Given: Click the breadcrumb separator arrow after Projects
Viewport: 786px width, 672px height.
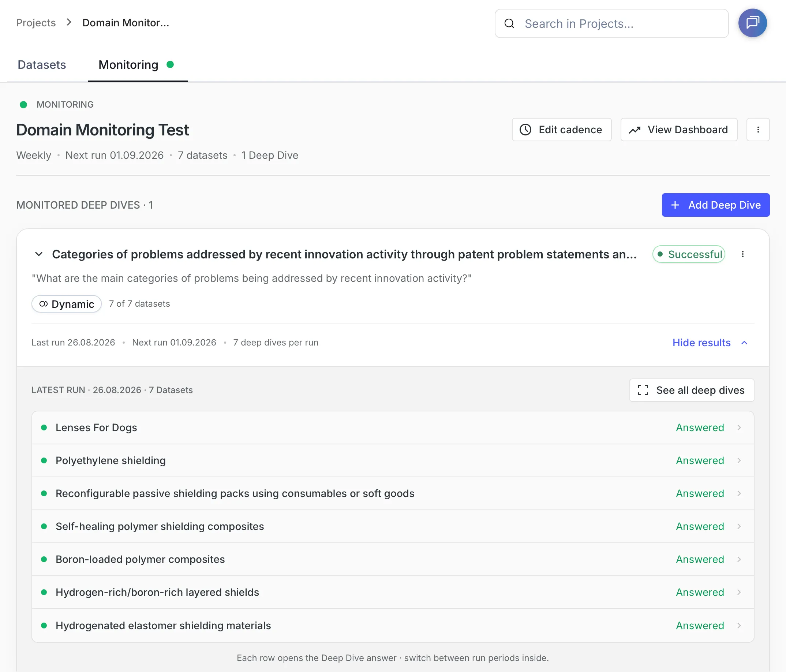Looking at the screenshot, I should (x=69, y=22).
